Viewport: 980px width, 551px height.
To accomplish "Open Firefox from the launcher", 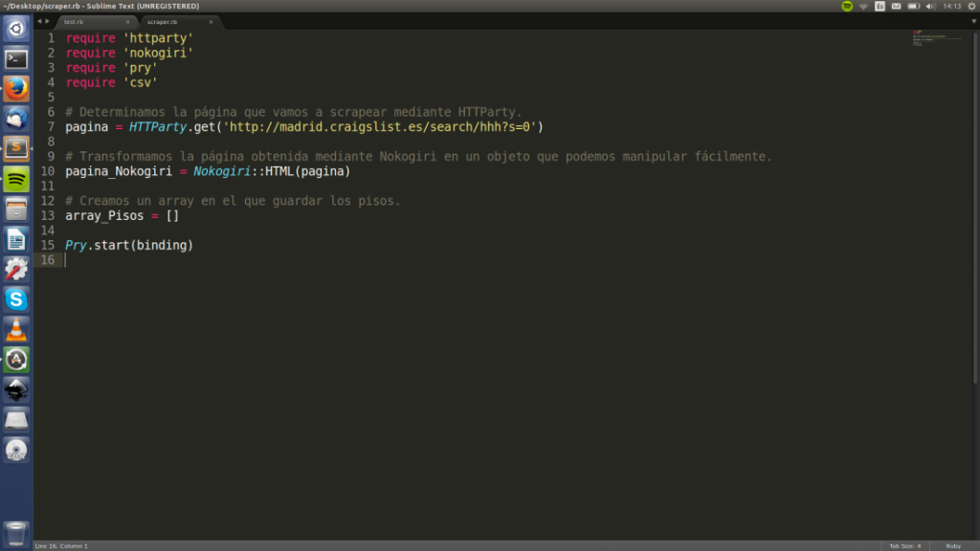I will 16,89.
